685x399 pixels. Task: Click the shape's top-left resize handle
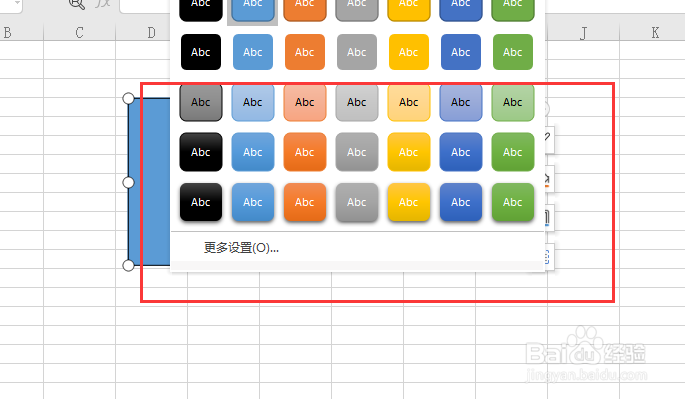pos(128,98)
